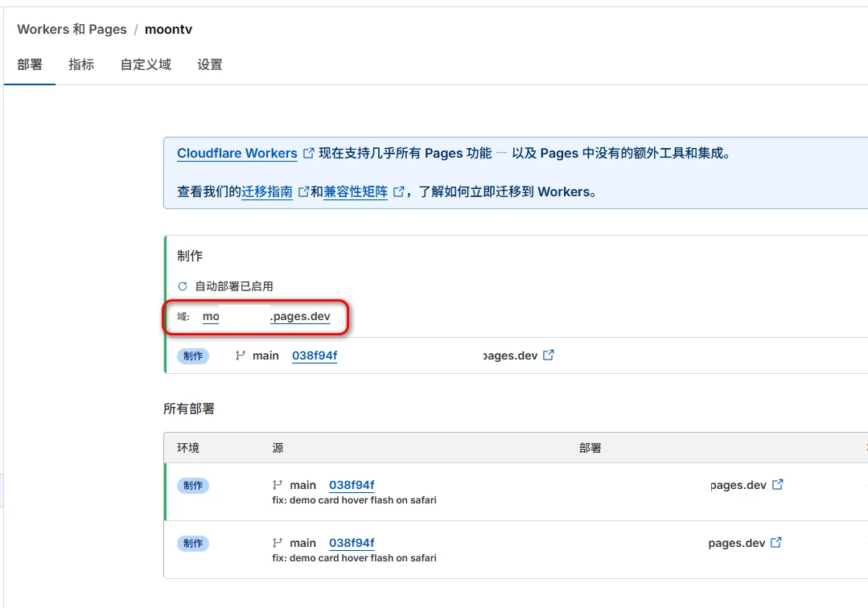Click external-link icon in first 所有部署 row

778,485
